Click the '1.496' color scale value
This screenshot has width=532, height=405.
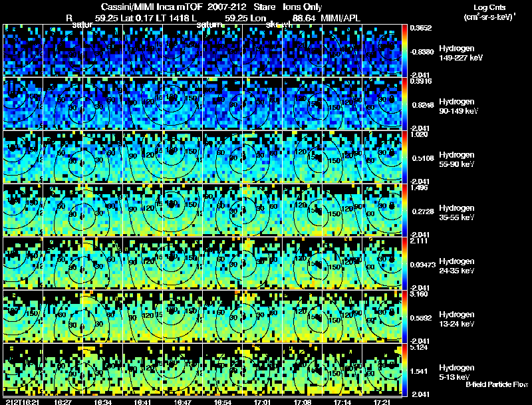click(419, 188)
